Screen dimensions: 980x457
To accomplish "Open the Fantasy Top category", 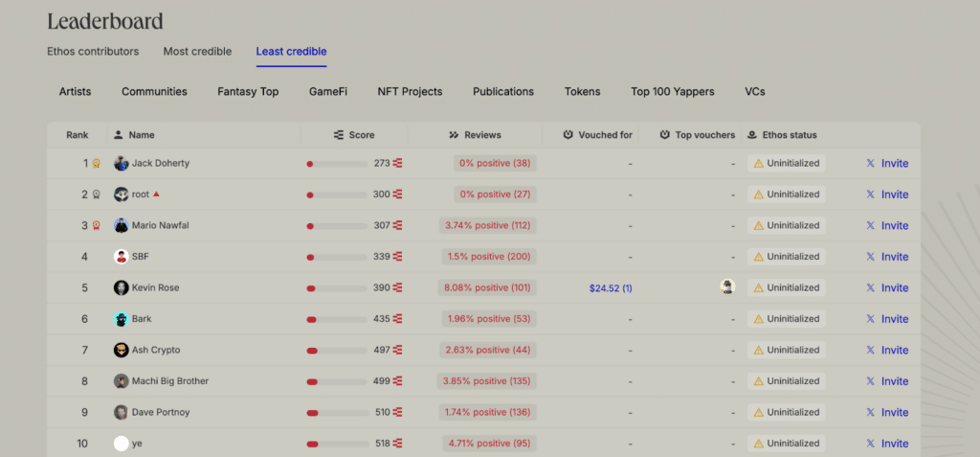I will point(248,91).
